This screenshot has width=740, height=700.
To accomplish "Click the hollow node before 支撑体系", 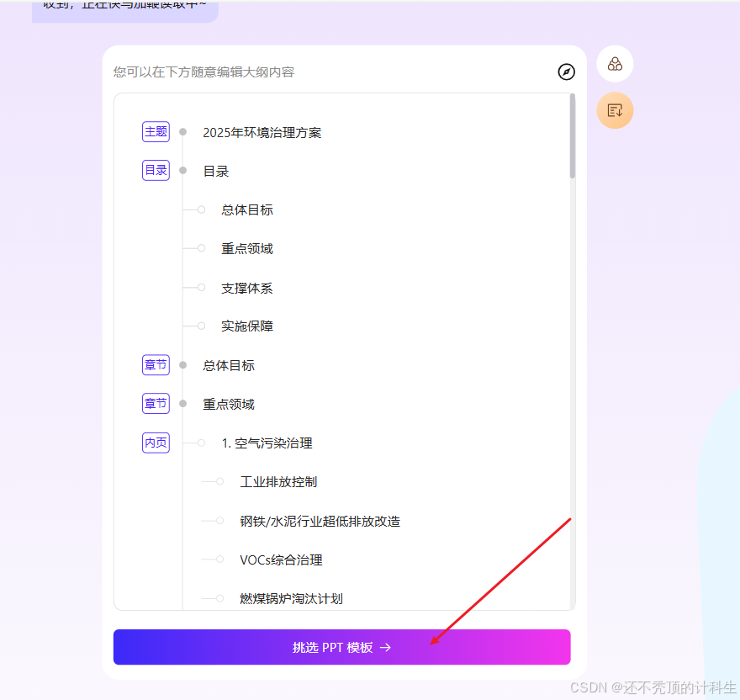I will [202, 287].
